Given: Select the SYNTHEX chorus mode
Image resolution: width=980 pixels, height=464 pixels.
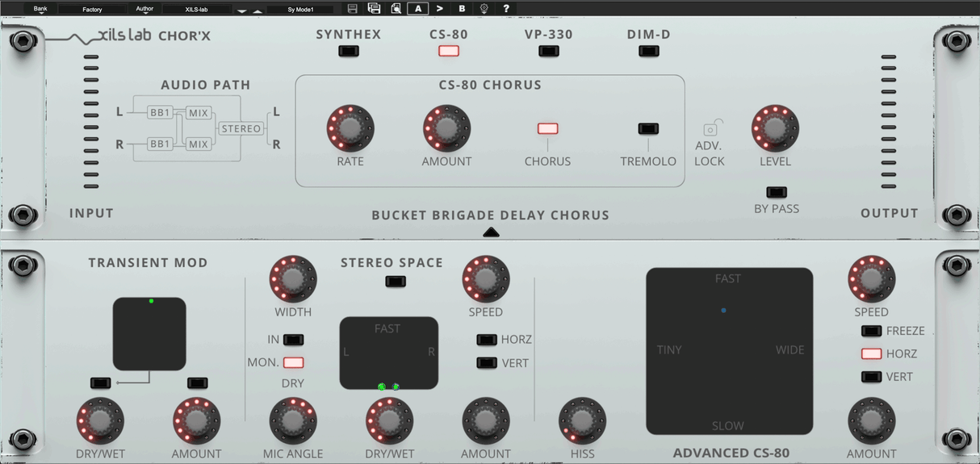Looking at the screenshot, I should point(348,52).
